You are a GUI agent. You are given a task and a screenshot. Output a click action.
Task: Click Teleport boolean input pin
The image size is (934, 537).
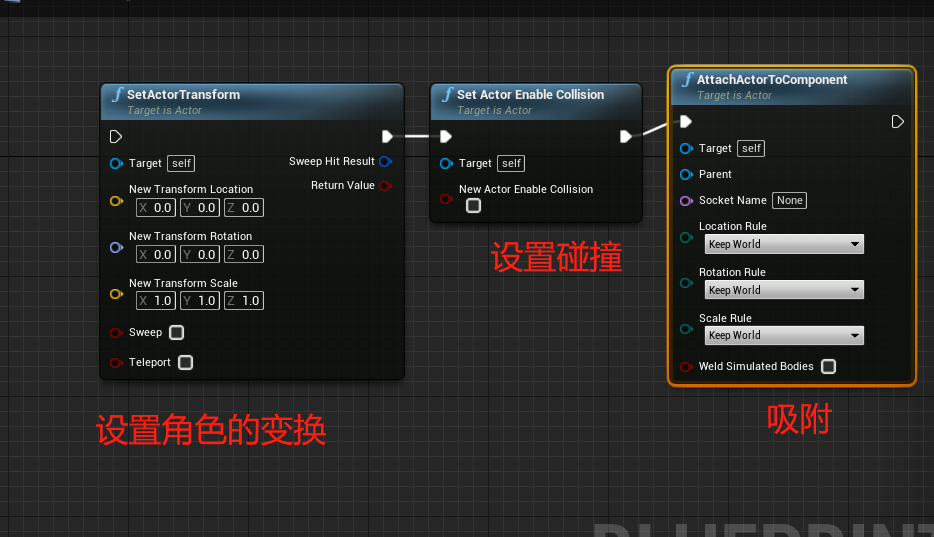(116, 363)
